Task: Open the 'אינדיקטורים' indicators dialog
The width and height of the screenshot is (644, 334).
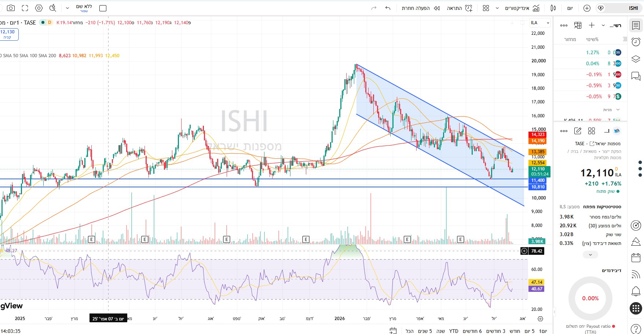Action: click(522, 8)
